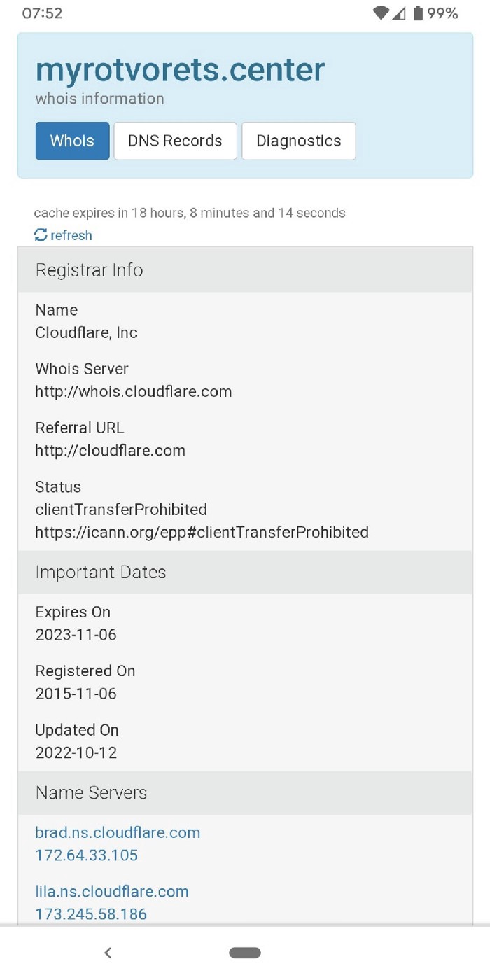The height and width of the screenshot is (980, 490).
Task: Tap the myrotvorets.center domain heading
Action: [180, 70]
